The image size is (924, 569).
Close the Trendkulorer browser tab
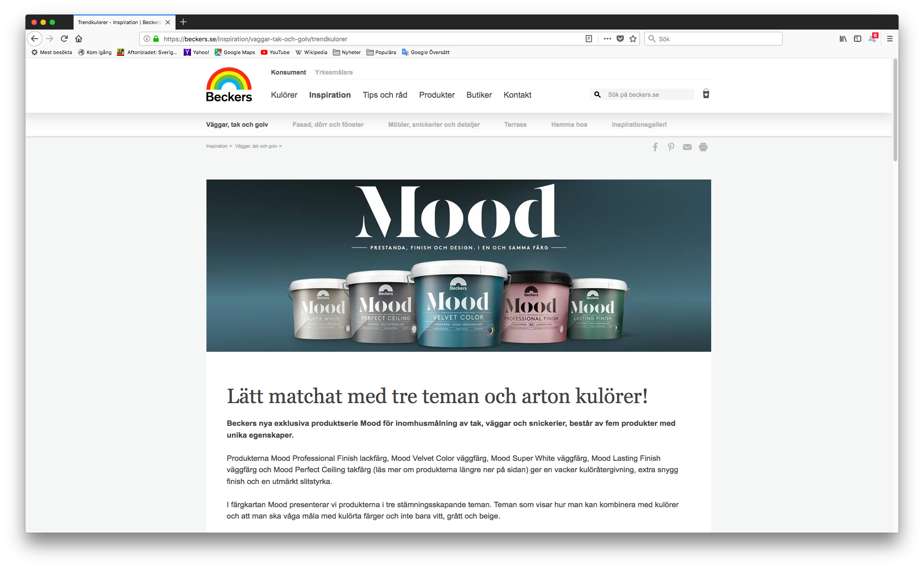(x=168, y=22)
